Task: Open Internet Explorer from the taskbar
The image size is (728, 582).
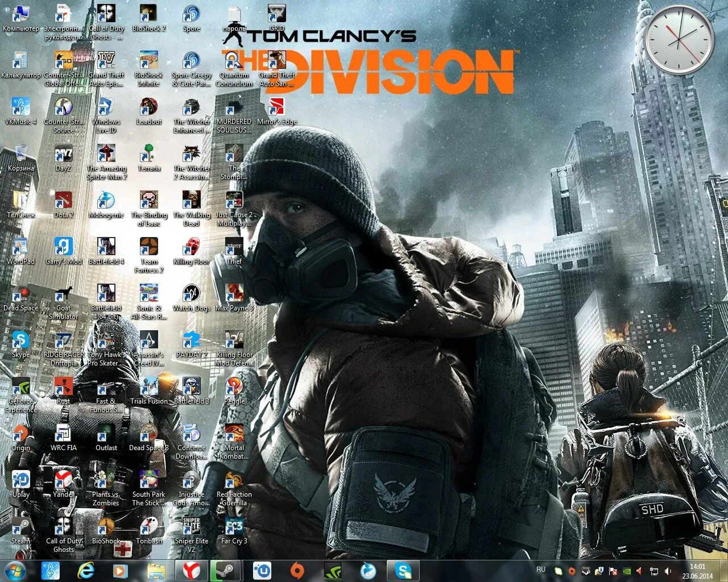Action: 86,570
